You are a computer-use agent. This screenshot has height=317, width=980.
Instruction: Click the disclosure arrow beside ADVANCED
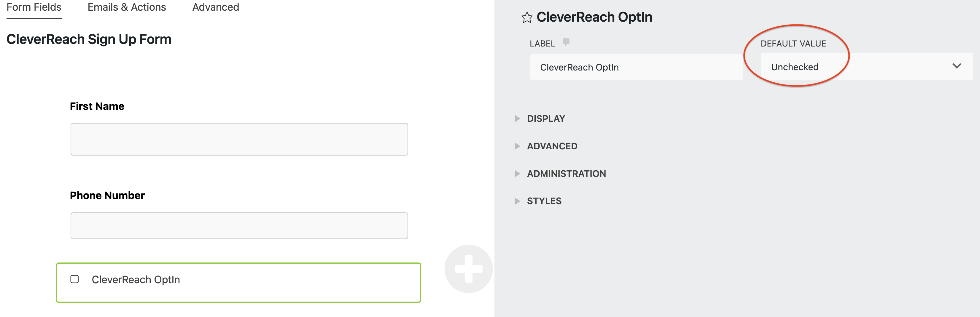tap(517, 146)
